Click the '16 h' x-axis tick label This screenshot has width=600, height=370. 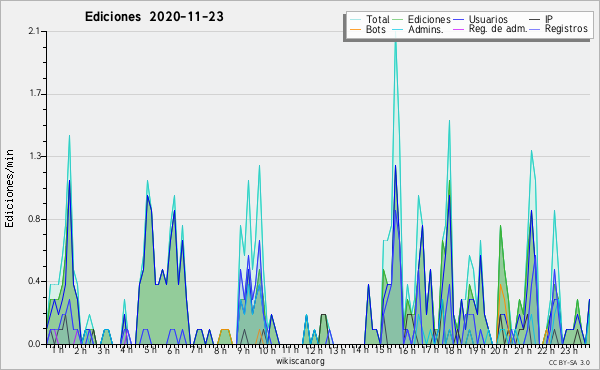click(407, 350)
